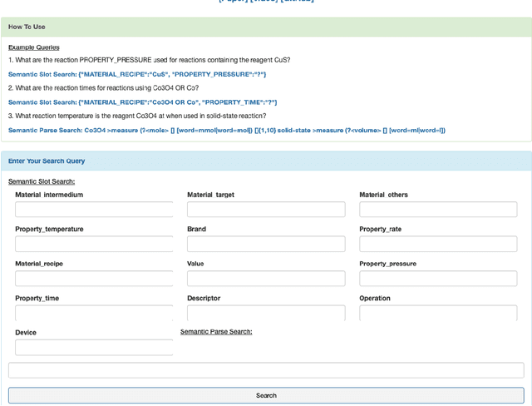
Task: Select the Material_others input field
Action: 438,210
